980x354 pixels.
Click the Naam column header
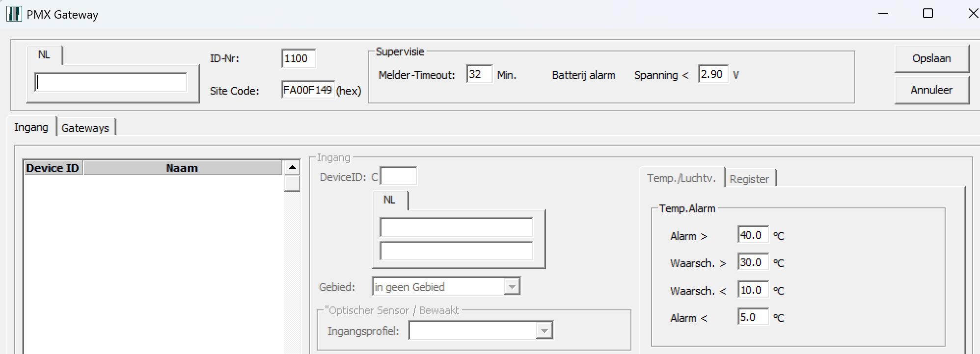click(182, 168)
